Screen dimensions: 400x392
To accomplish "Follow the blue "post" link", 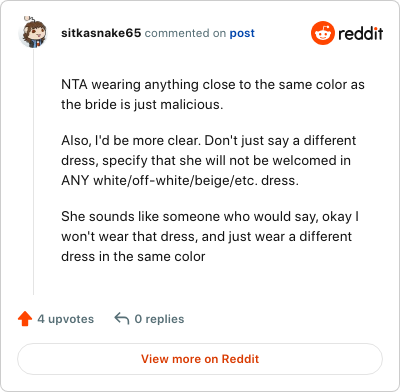I will click(242, 33).
